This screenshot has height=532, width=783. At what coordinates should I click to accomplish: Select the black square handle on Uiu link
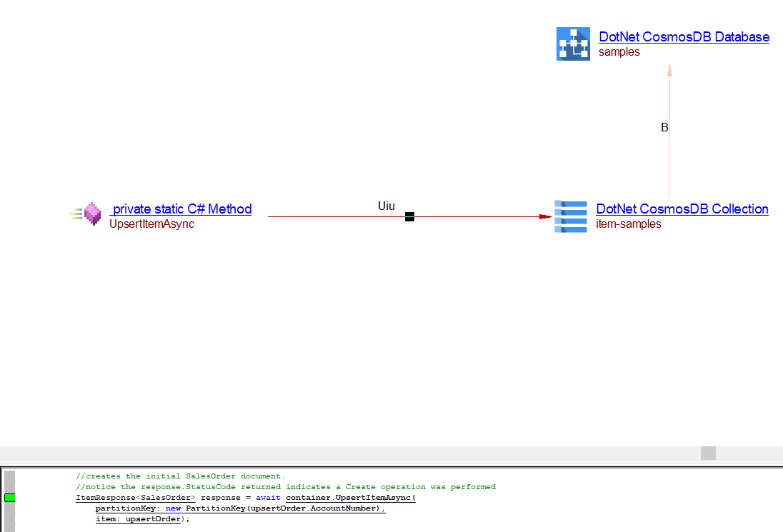(x=409, y=216)
